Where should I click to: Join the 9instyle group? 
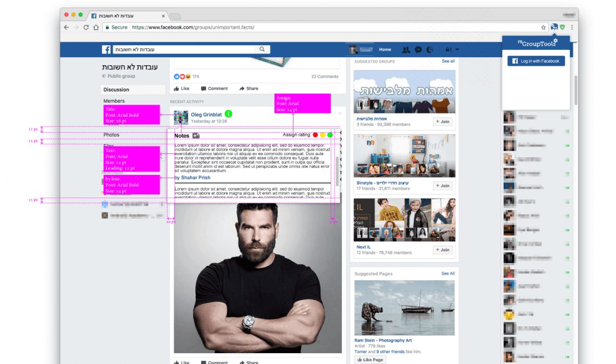pyautogui.click(x=443, y=186)
